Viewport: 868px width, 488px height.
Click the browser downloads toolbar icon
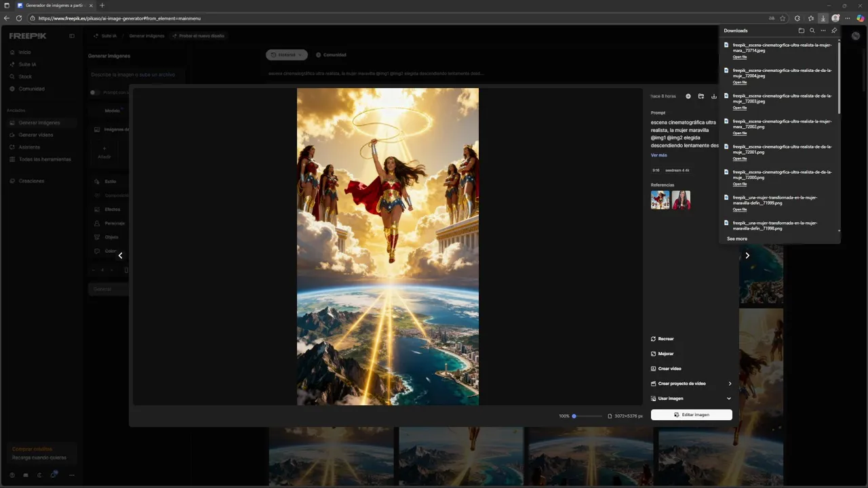[x=823, y=18]
